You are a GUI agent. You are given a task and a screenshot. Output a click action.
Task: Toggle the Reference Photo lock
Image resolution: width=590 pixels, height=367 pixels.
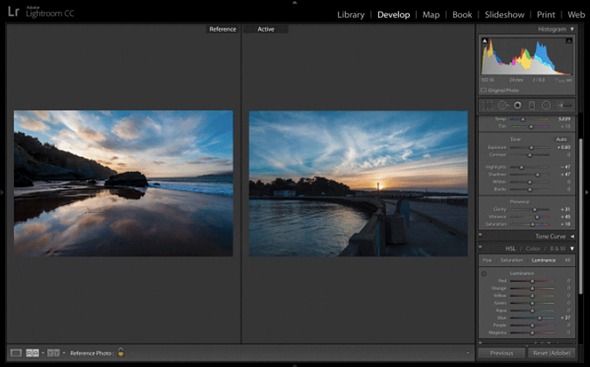coord(120,353)
